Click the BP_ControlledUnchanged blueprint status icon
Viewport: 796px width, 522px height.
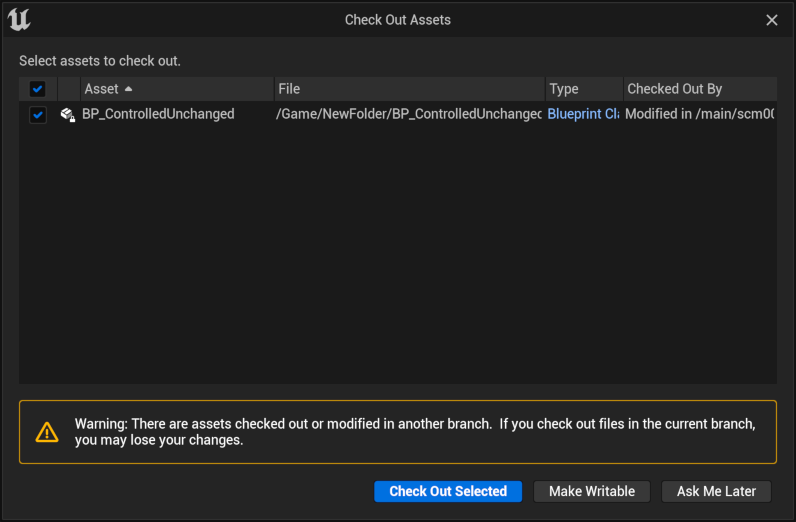click(x=68, y=115)
